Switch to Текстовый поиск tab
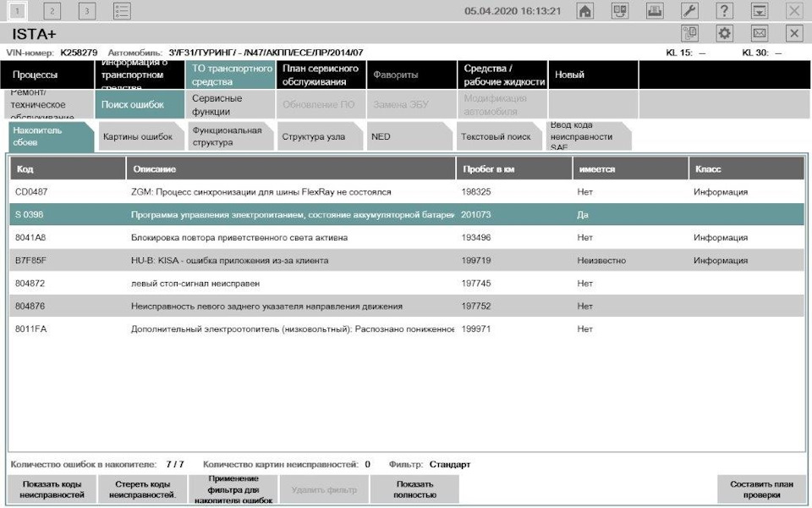Screen dimensions: 812x508 (499, 136)
